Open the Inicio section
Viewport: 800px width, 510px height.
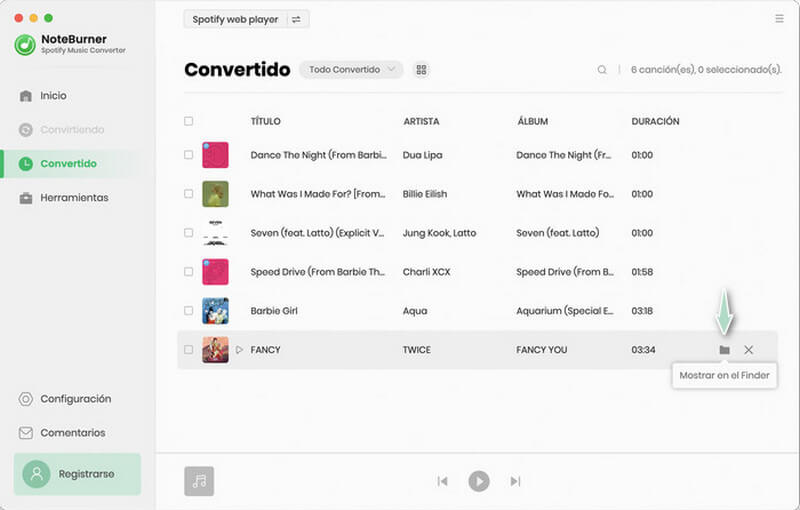54,96
